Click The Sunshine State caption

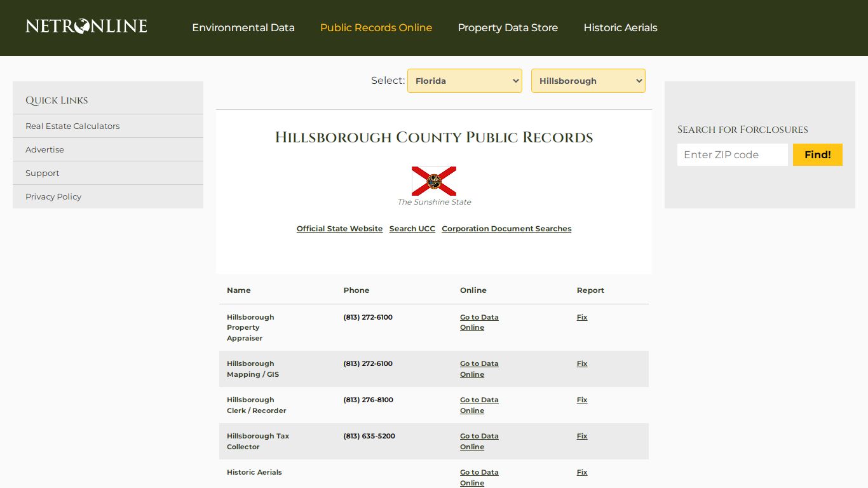point(434,202)
